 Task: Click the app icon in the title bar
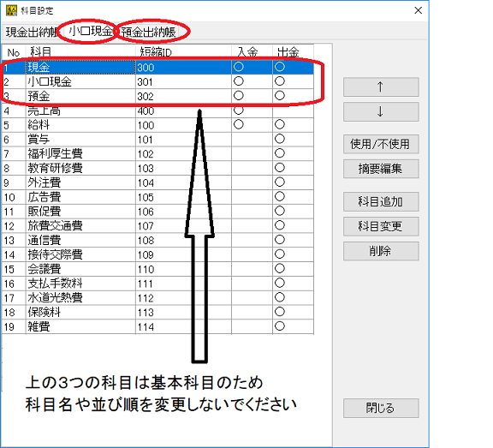pyautogui.click(x=11, y=10)
